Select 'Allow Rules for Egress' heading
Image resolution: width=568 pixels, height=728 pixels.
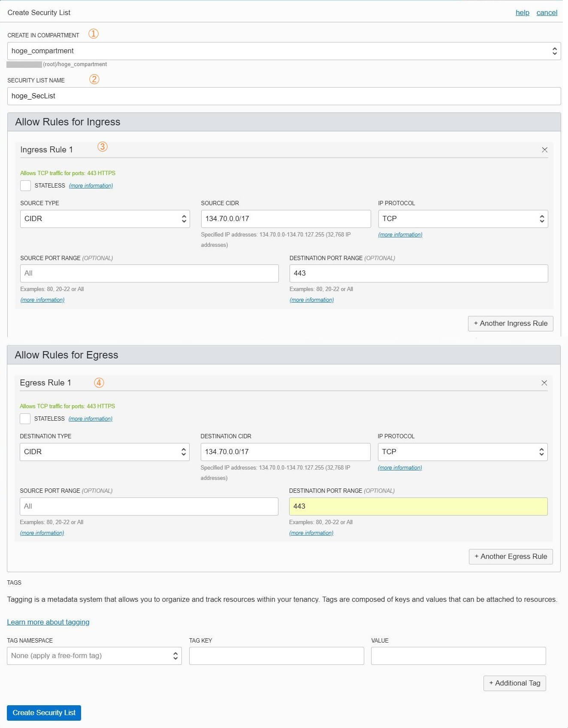pos(66,355)
